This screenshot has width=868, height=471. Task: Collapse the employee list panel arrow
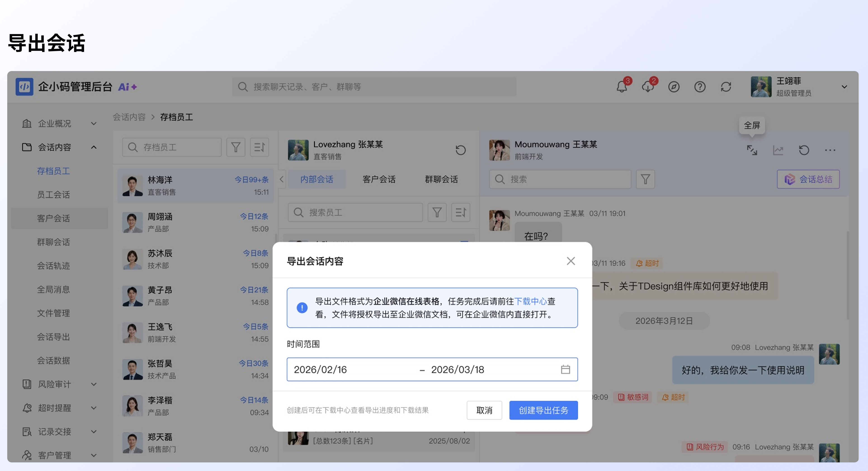coord(282,179)
